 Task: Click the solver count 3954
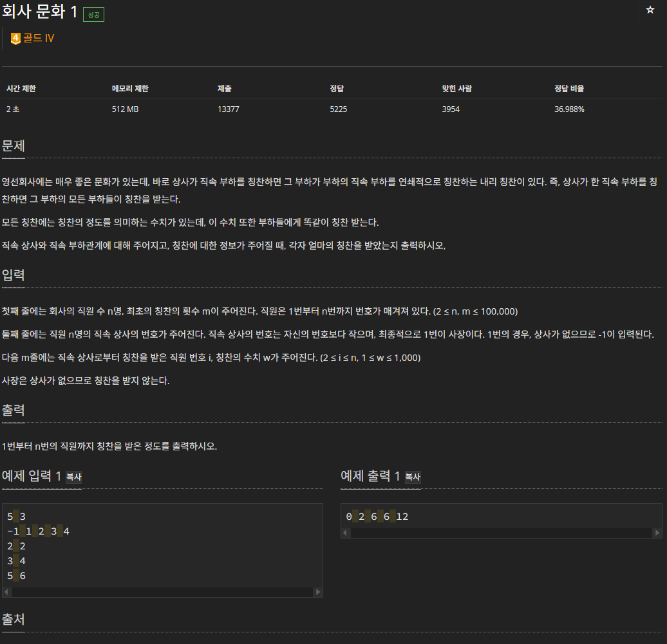451,109
